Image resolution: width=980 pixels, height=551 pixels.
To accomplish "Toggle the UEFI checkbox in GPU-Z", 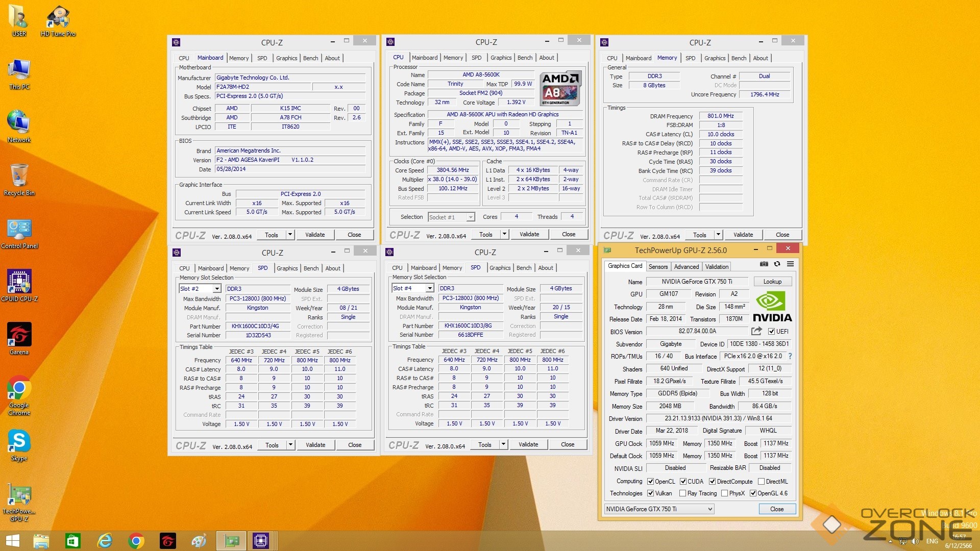I will [771, 332].
